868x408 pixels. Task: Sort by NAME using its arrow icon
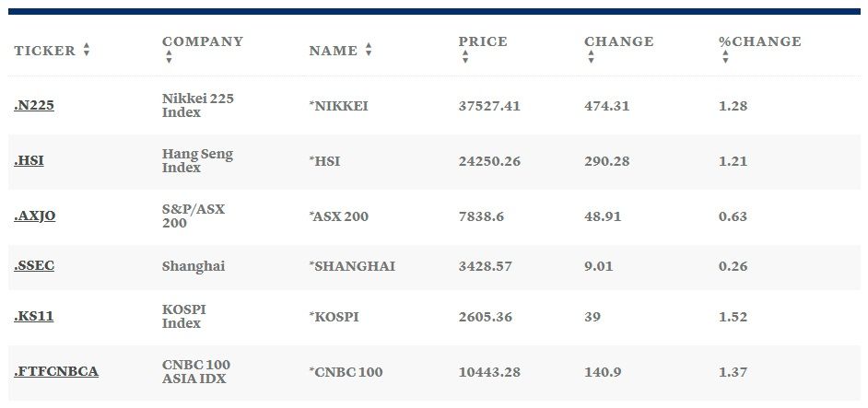369,50
